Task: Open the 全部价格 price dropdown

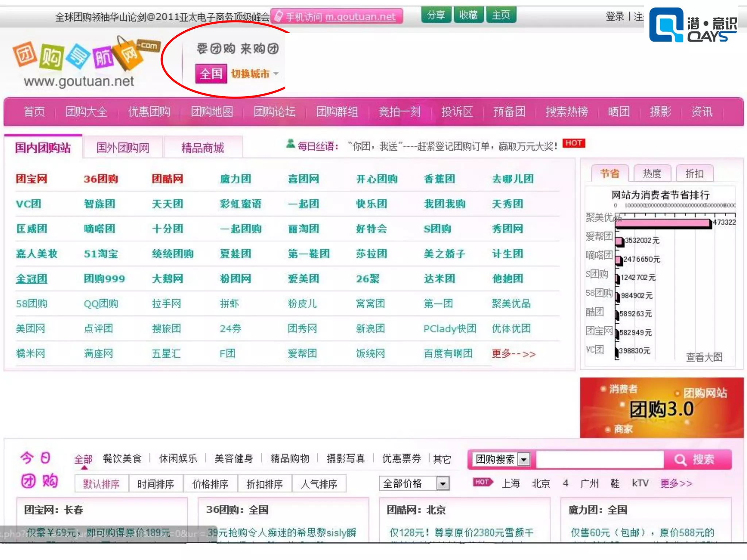Action: click(x=442, y=484)
